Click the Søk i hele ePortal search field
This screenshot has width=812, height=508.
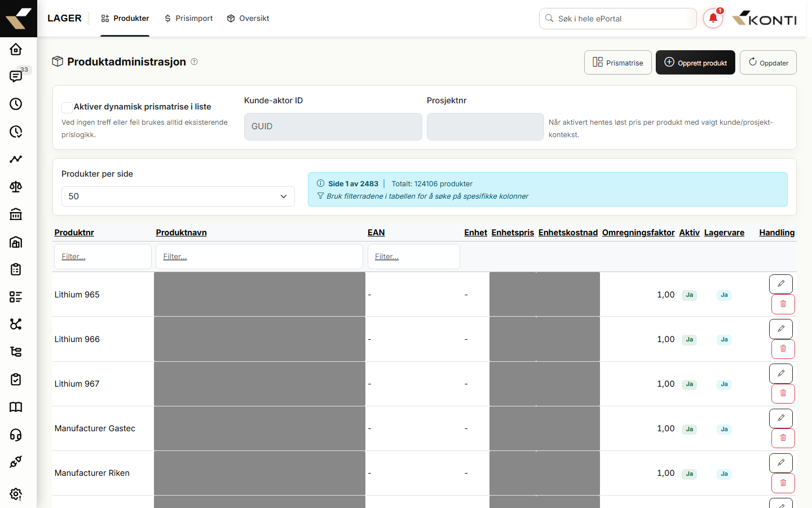point(618,19)
